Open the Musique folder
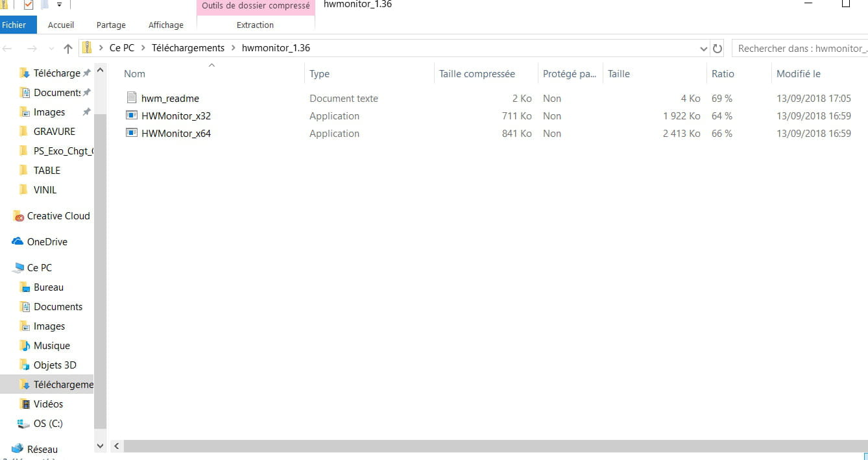This screenshot has height=460, width=868. 51,346
